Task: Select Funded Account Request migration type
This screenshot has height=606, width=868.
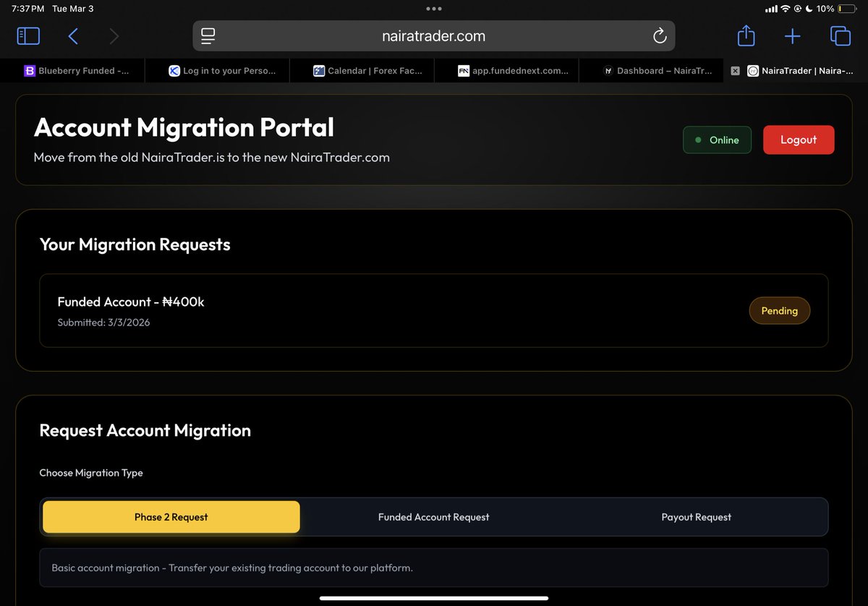Action: [x=433, y=517]
